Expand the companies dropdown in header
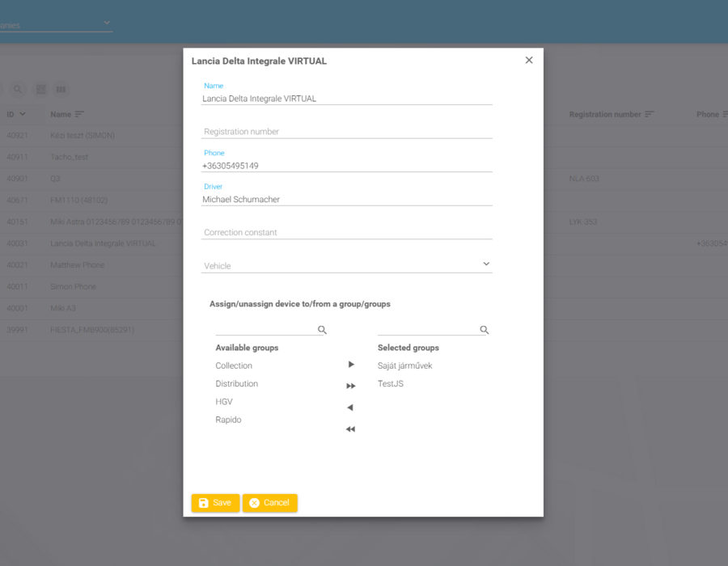Image resolution: width=728 pixels, height=566 pixels. point(107,23)
